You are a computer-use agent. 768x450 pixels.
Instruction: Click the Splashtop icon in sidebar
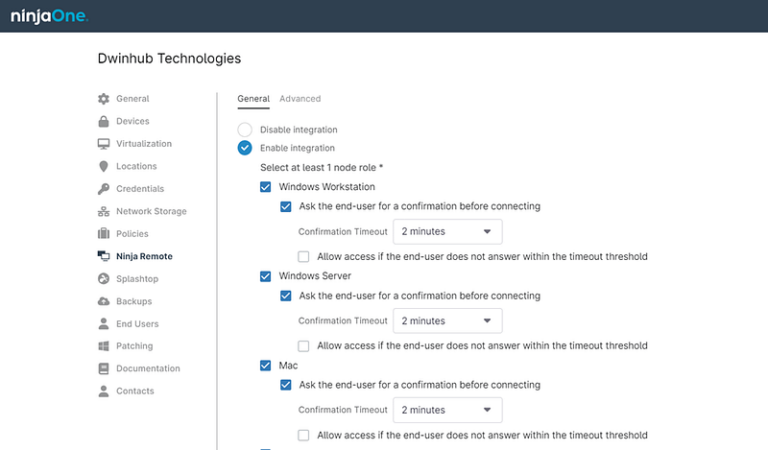[103, 279]
